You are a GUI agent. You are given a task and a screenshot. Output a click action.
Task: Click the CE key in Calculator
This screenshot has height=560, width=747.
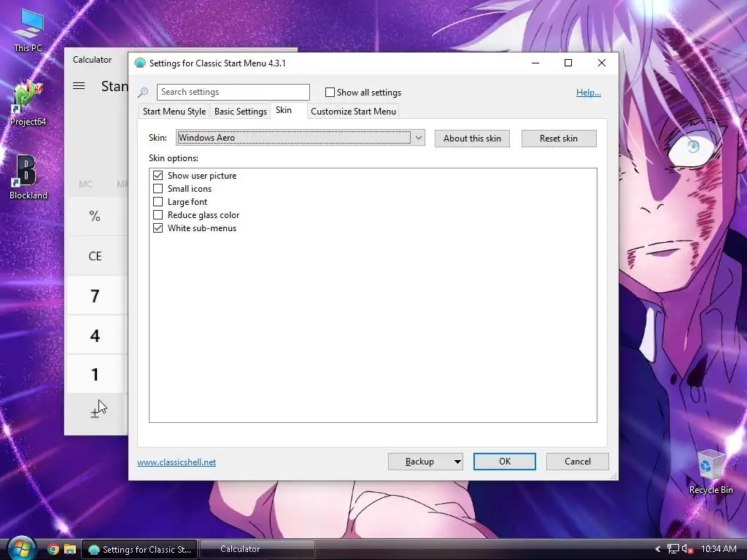tap(95, 256)
